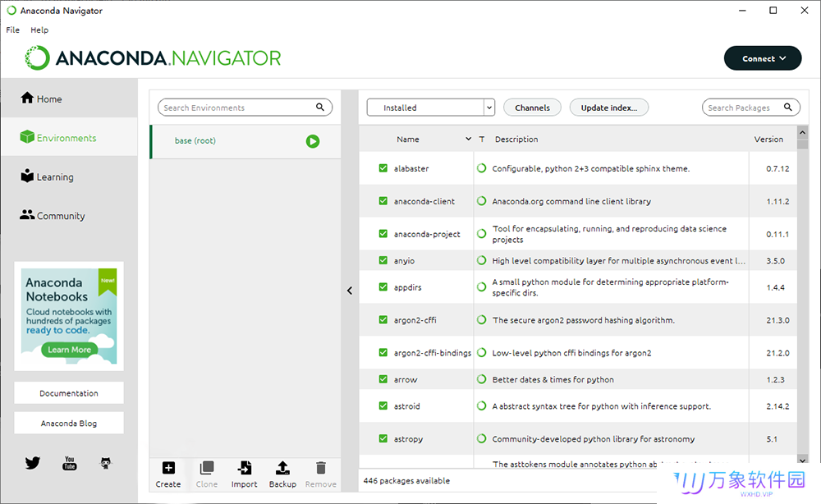Go to the Learning section
821x504 pixels.
coord(69,176)
